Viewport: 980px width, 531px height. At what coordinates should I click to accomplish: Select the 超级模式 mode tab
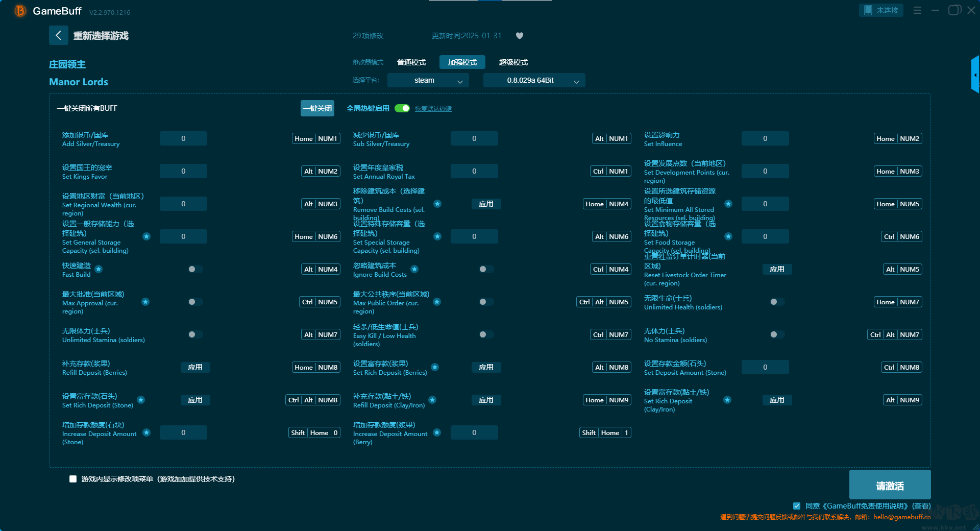pyautogui.click(x=513, y=62)
